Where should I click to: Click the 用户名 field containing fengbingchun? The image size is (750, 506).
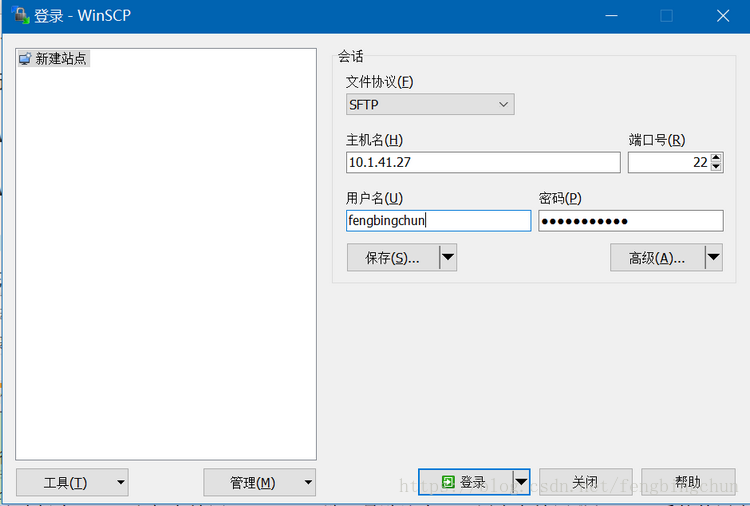pyautogui.click(x=438, y=221)
